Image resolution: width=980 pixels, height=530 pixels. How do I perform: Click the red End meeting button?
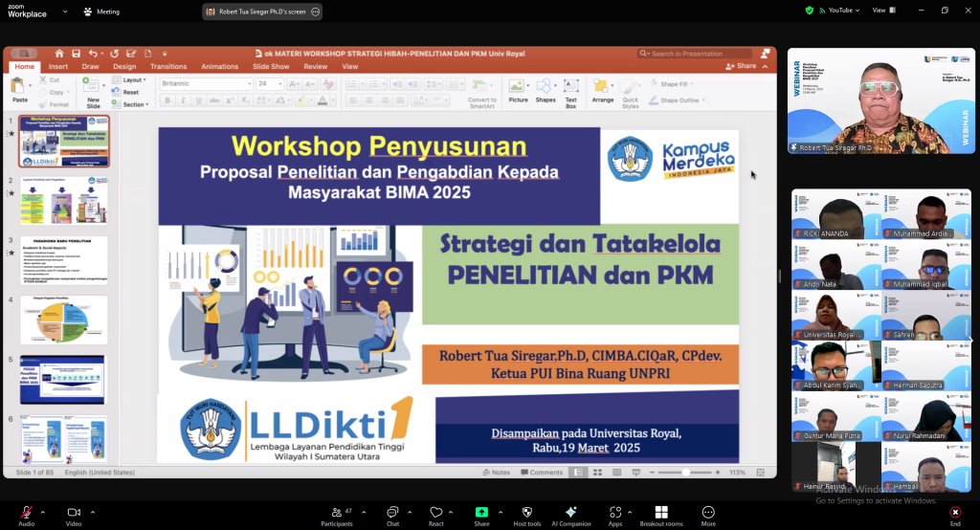954,514
